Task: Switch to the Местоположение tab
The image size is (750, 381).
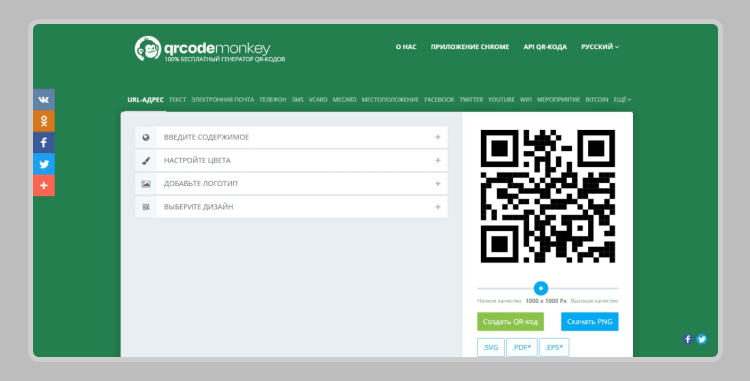Action: click(390, 99)
